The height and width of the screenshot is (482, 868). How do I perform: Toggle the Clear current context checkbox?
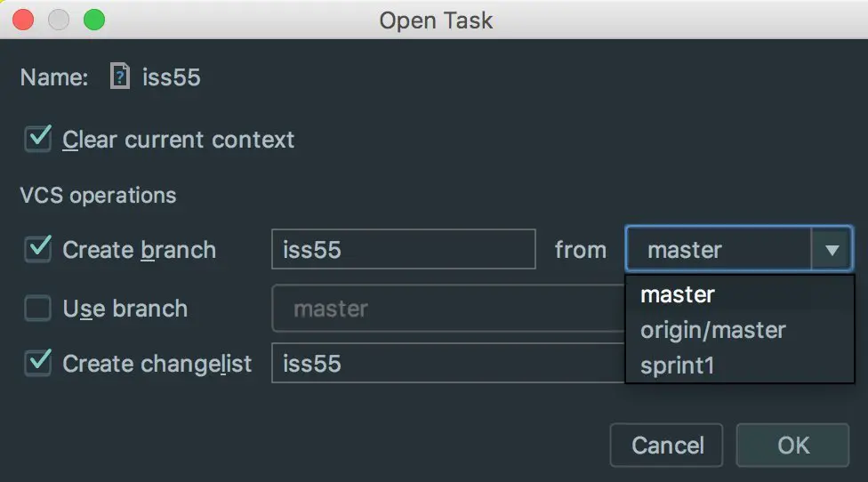(x=38, y=140)
